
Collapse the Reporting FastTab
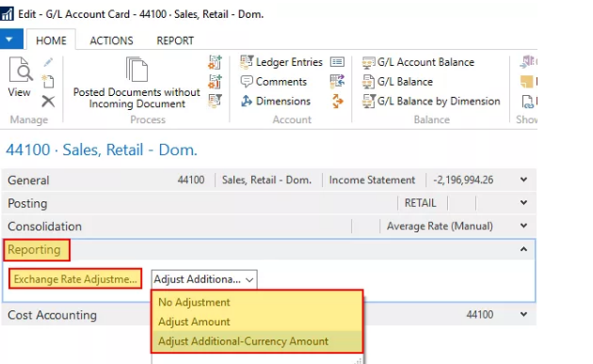[523, 249]
